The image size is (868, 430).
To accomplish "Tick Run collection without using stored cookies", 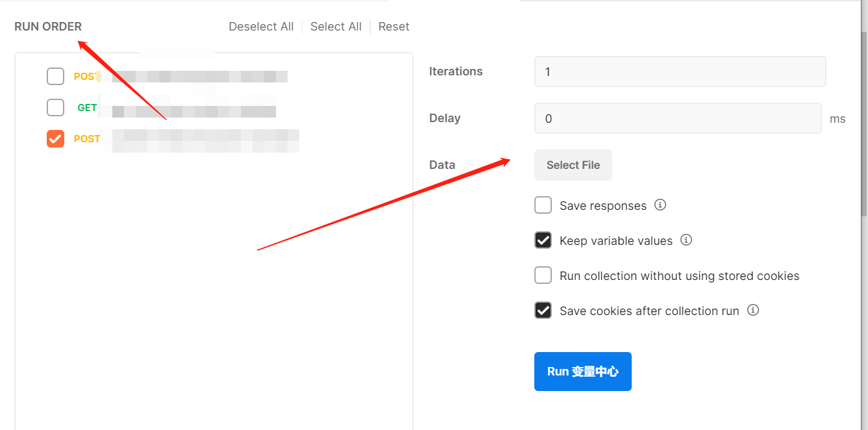I will (543, 276).
